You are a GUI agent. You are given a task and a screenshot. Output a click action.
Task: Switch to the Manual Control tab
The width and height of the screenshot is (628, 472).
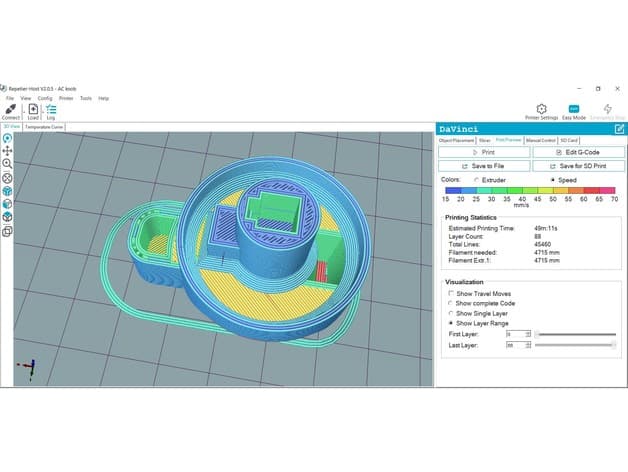[x=541, y=140]
